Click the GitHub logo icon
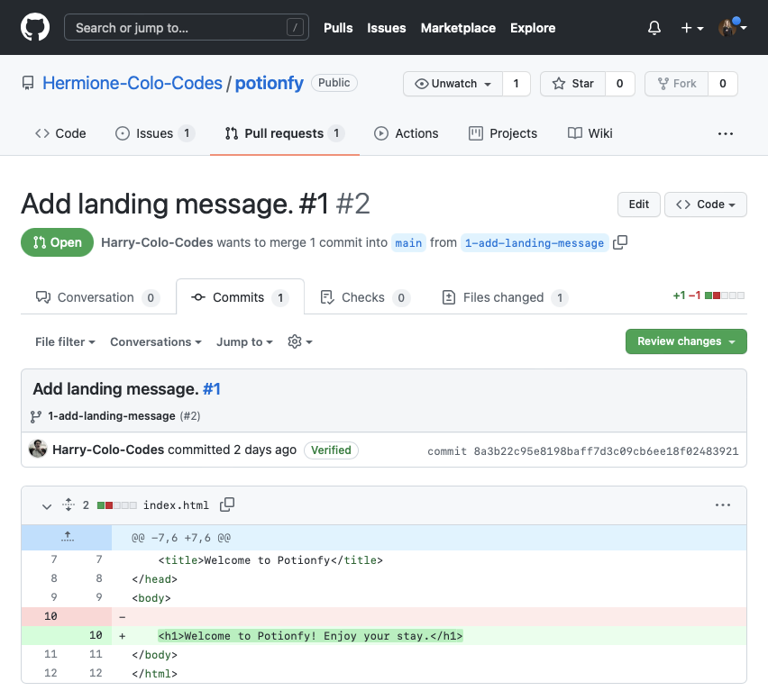This screenshot has height=700, width=768. pos(35,28)
